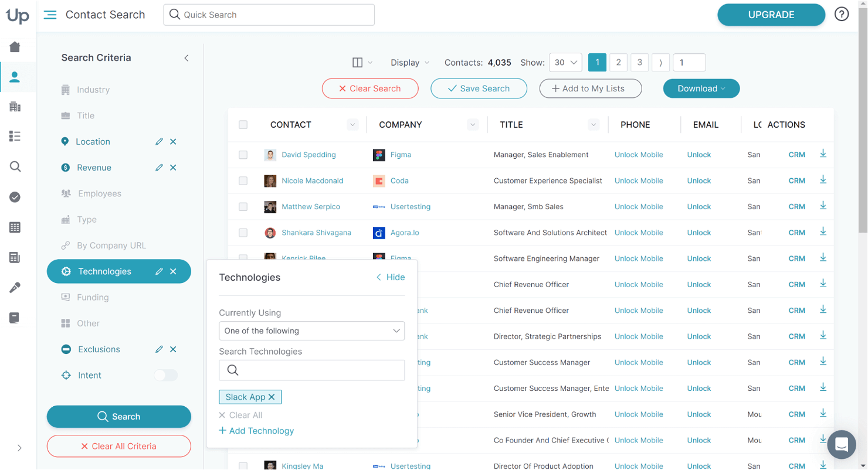Open CONTACT column sort dropdown
Screen dimensions: 868x470
pyautogui.click(x=352, y=125)
